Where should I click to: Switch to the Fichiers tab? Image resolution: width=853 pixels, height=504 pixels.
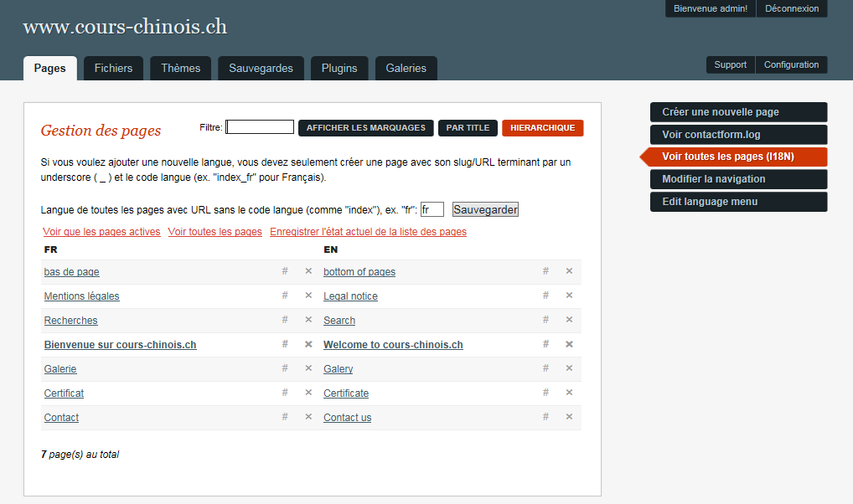coord(113,68)
